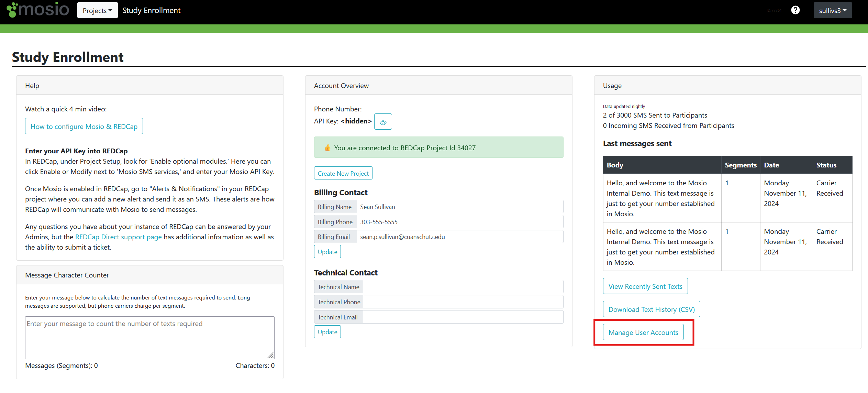Update the Technical Contact details
The height and width of the screenshot is (393, 868).
[x=327, y=332]
